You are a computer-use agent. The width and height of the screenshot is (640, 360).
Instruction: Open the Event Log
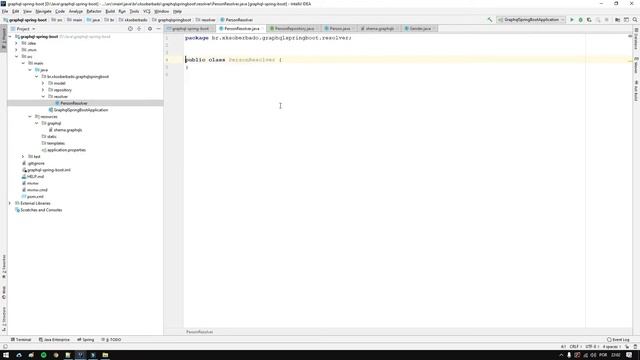click(618, 340)
